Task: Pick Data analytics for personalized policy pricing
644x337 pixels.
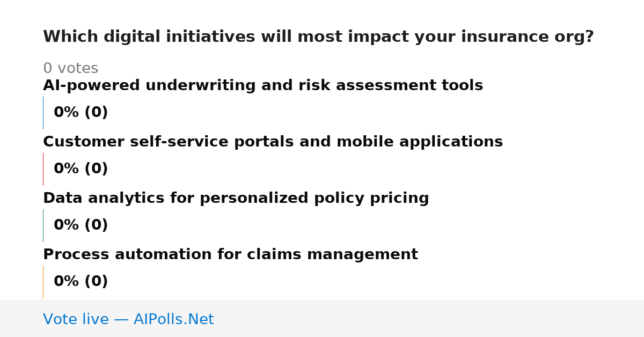Action: click(x=236, y=199)
